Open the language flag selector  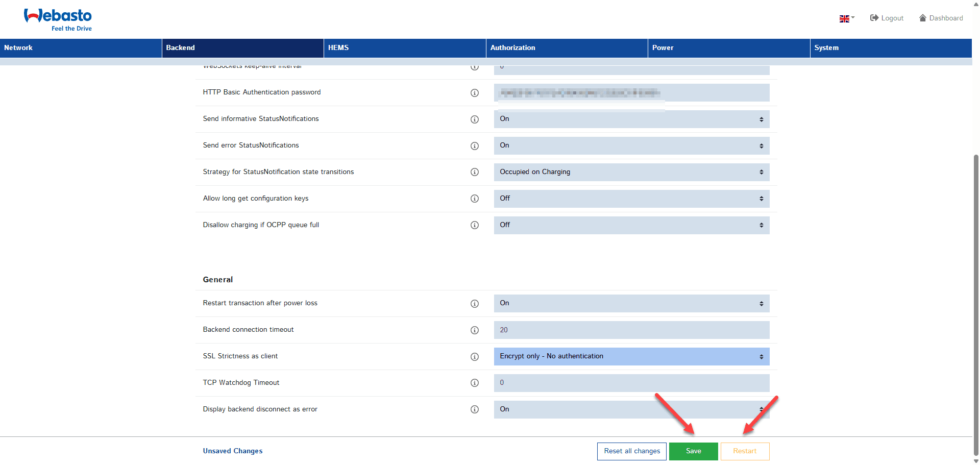click(x=847, y=18)
